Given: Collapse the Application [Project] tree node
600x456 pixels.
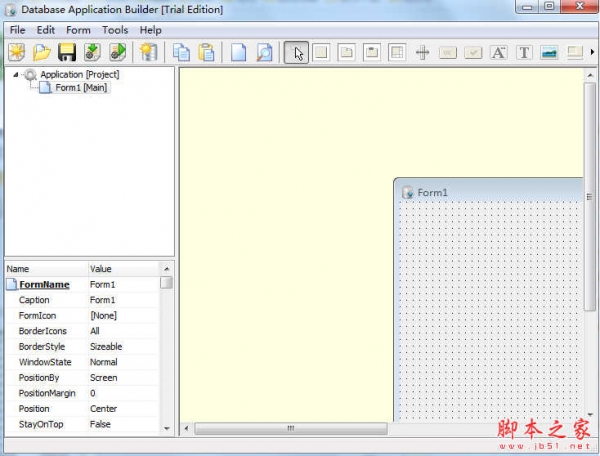Looking at the screenshot, I should pos(15,75).
